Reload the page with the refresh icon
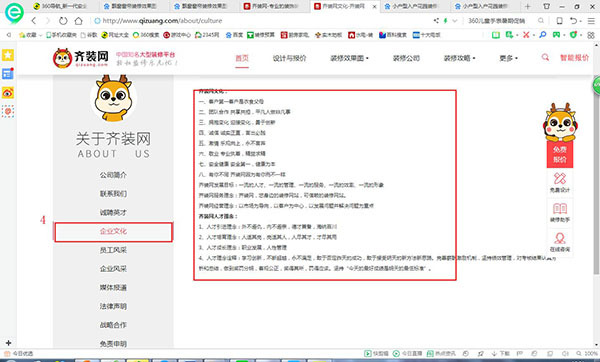This screenshot has height=362, width=600. tap(63, 21)
